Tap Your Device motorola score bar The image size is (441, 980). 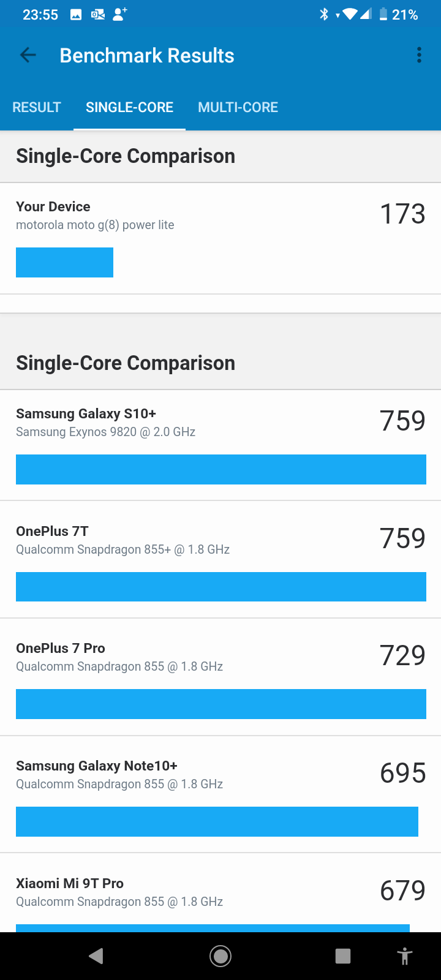tap(64, 262)
